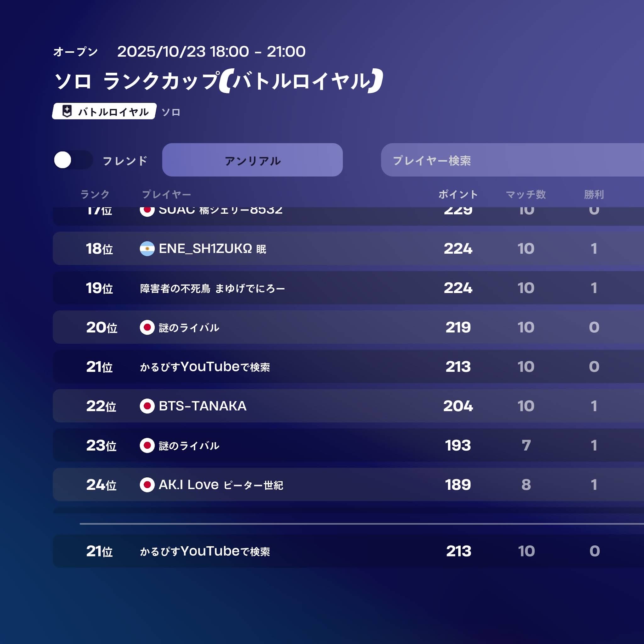Open the BTS-TANAKA player name
Viewport: 644px width, 644px height.
coord(202,406)
